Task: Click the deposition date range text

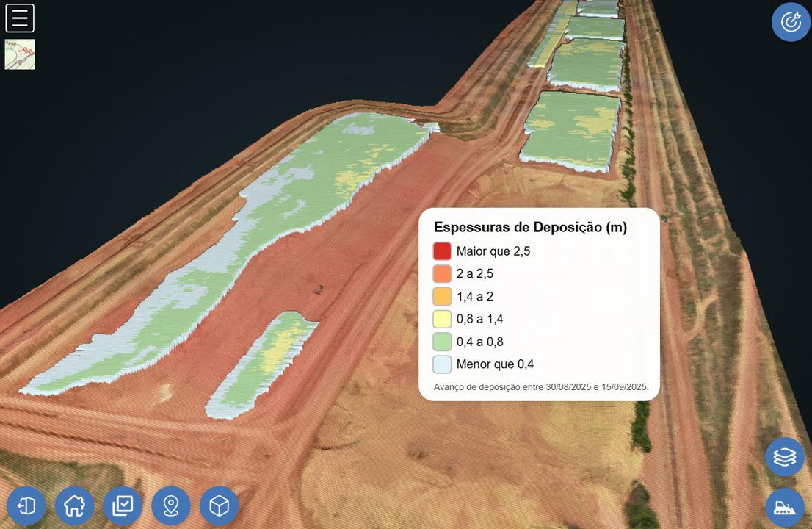Action: (x=542, y=385)
